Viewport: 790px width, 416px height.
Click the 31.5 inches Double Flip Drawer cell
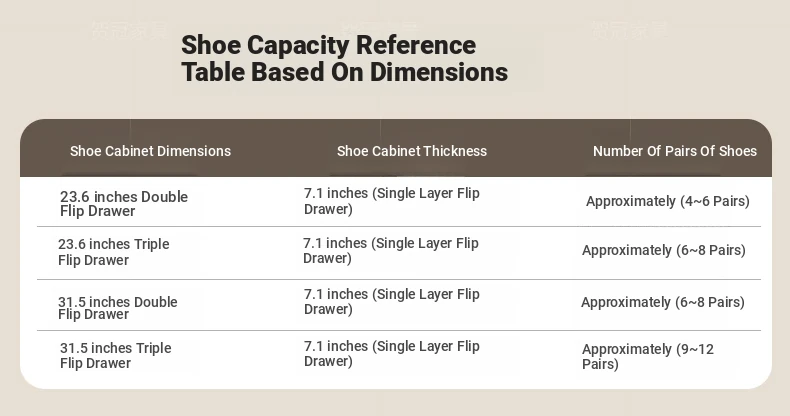(x=117, y=308)
